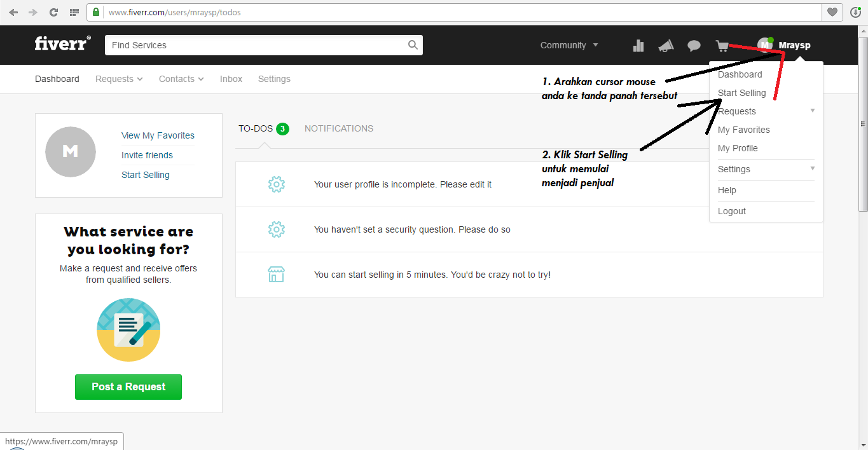
Task: Open Settings in the navigation bar
Action: pyautogui.click(x=274, y=79)
